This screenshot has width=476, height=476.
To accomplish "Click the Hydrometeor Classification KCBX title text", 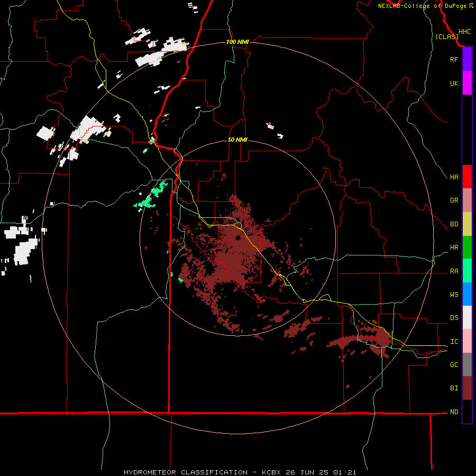I will coord(240,472).
